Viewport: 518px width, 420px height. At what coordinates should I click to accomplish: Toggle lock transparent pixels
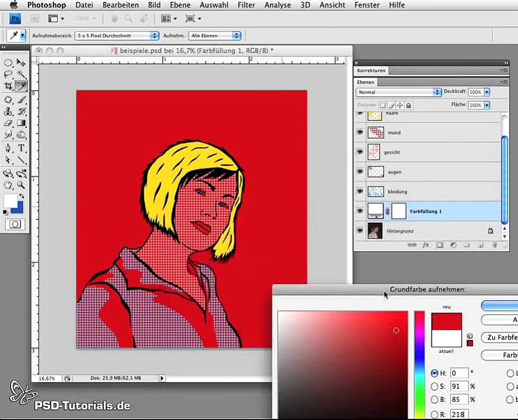pos(383,106)
